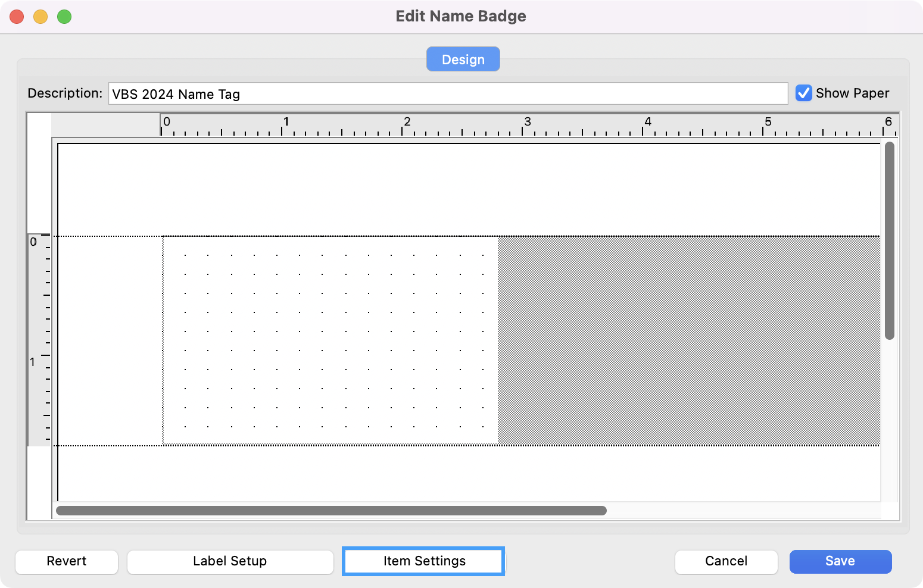Click into the Description text field
This screenshot has width=923, height=588.
(448, 94)
